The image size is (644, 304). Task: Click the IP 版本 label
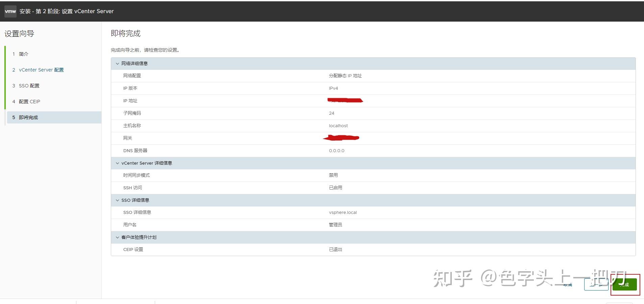[x=130, y=88]
